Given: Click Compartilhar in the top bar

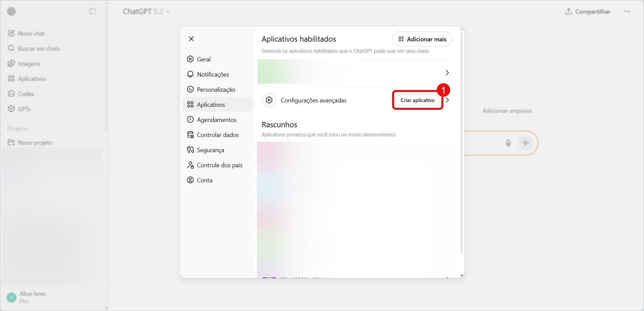Looking at the screenshot, I should [588, 11].
